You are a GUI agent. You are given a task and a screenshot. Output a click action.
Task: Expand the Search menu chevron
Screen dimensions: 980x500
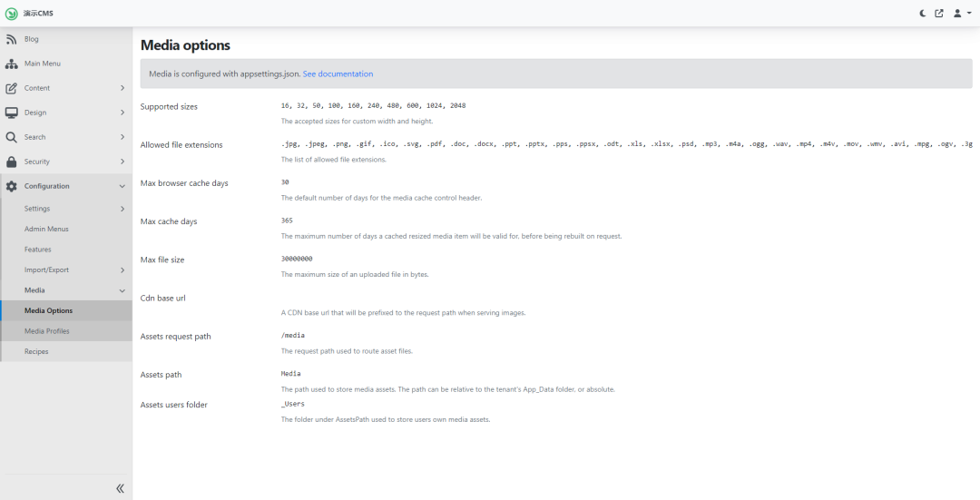coord(122,137)
